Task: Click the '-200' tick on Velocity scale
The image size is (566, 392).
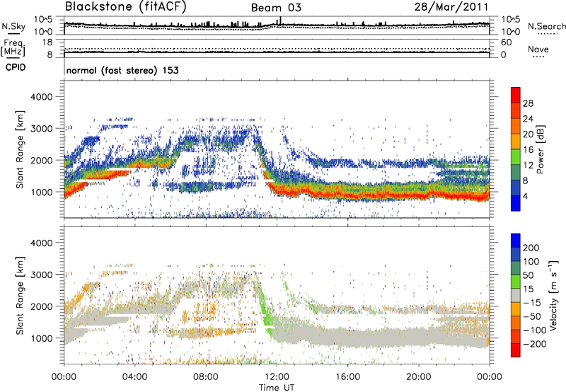Action: point(535,344)
